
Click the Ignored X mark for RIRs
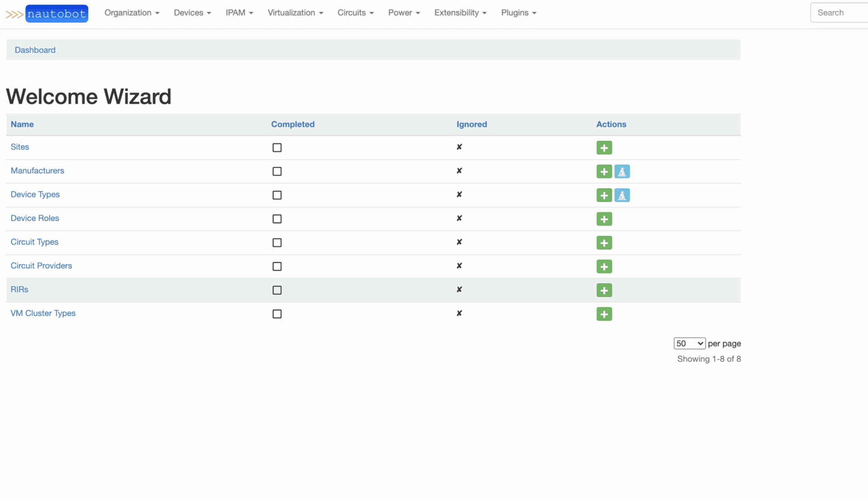tap(459, 290)
